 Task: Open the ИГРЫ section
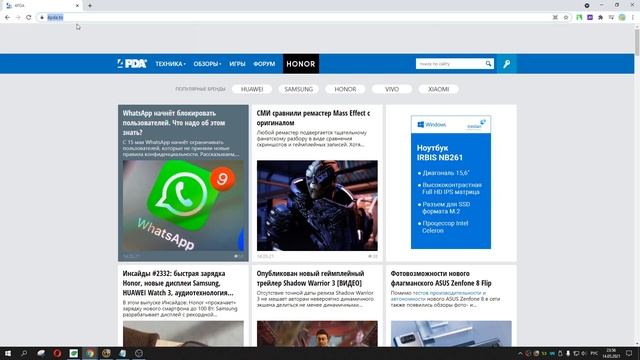237,64
